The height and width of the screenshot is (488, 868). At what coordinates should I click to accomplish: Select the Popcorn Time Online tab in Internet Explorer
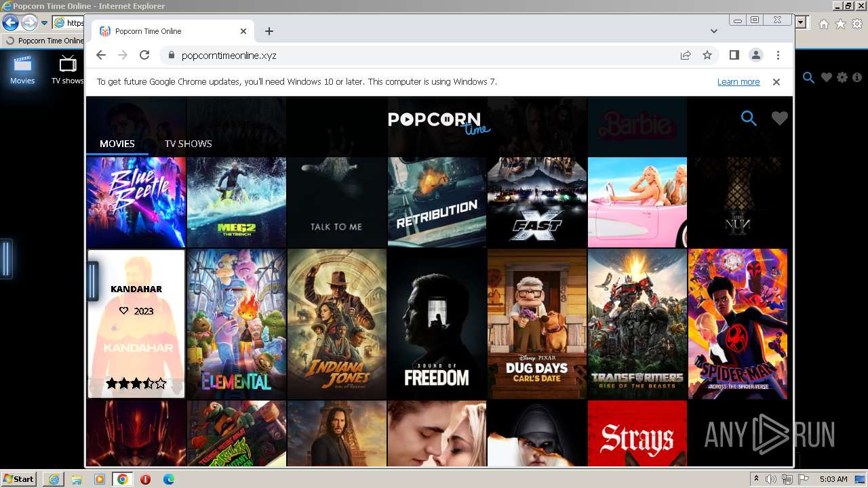point(43,41)
